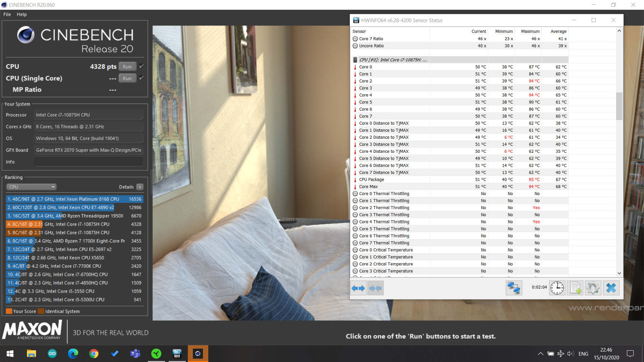This screenshot has height=362, width=644.
Task: Click the volume speaker tray icon
Action: (571, 354)
